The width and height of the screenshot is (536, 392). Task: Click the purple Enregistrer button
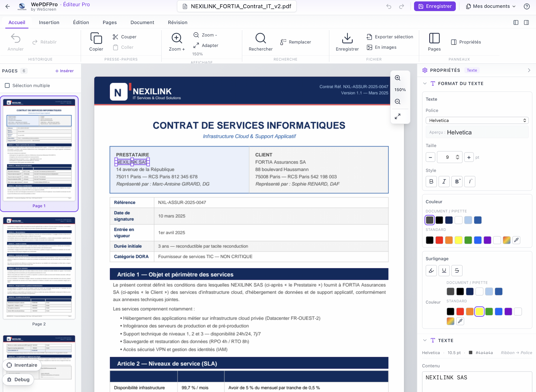tap(435, 6)
